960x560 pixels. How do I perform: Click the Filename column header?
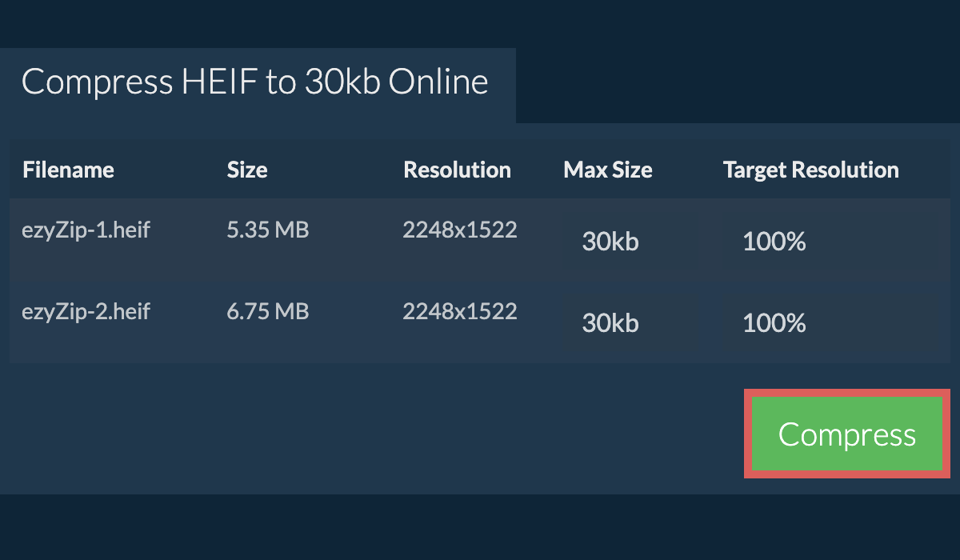pos(68,170)
